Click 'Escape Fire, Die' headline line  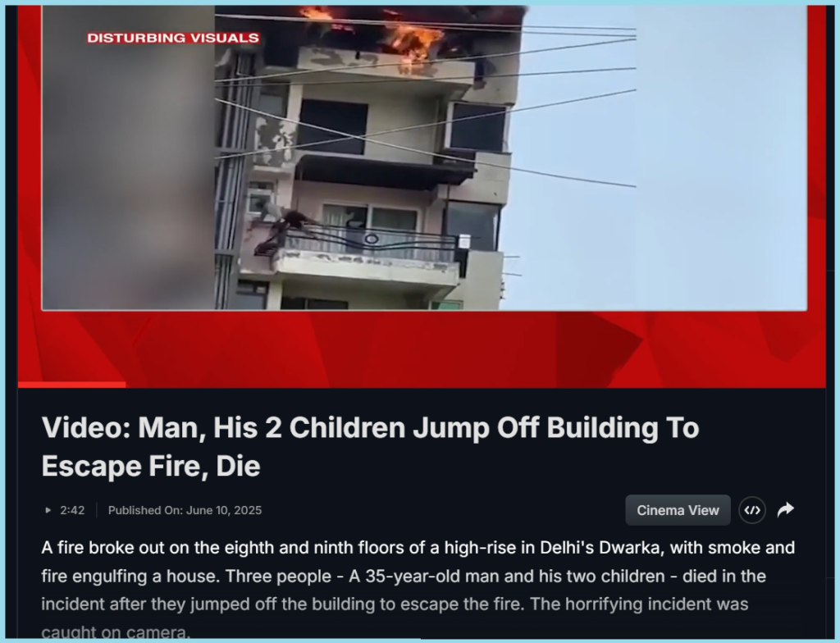point(151,466)
